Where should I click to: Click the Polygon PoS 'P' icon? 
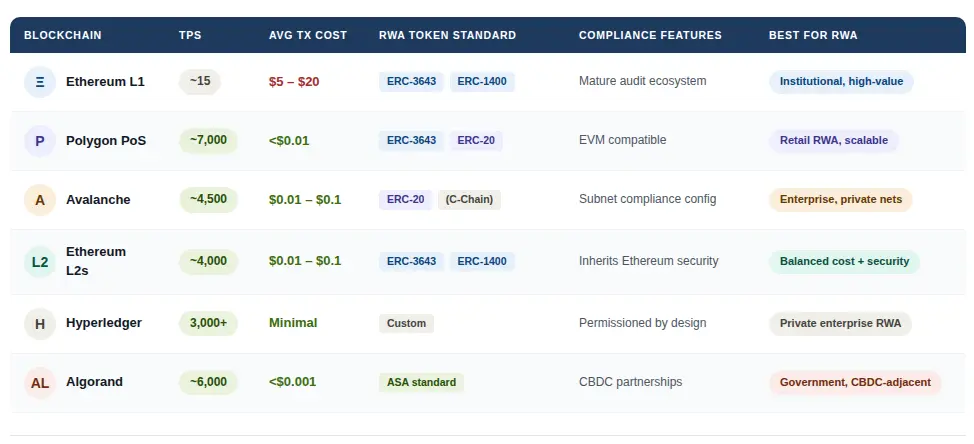40,141
